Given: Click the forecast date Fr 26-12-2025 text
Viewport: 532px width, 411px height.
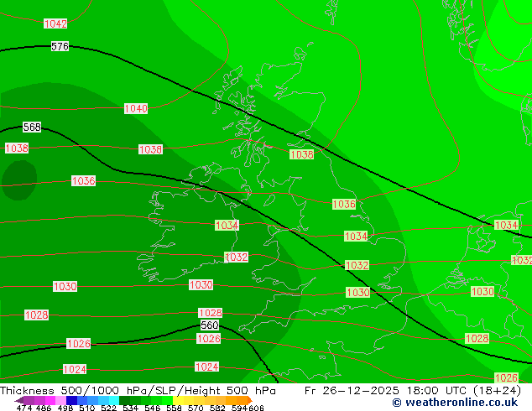Looking at the screenshot, I should [351, 391].
